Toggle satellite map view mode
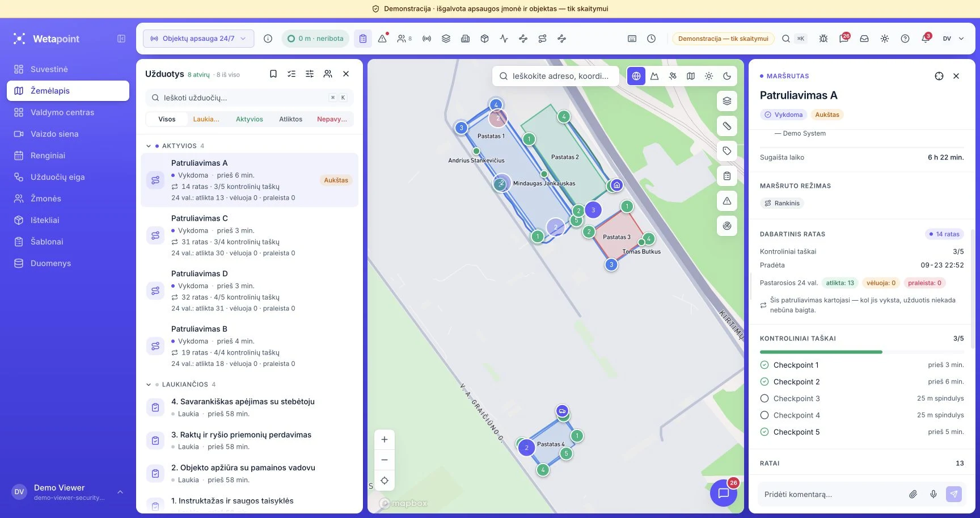The width and height of the screenshot is (980, 518). [673, 76]
